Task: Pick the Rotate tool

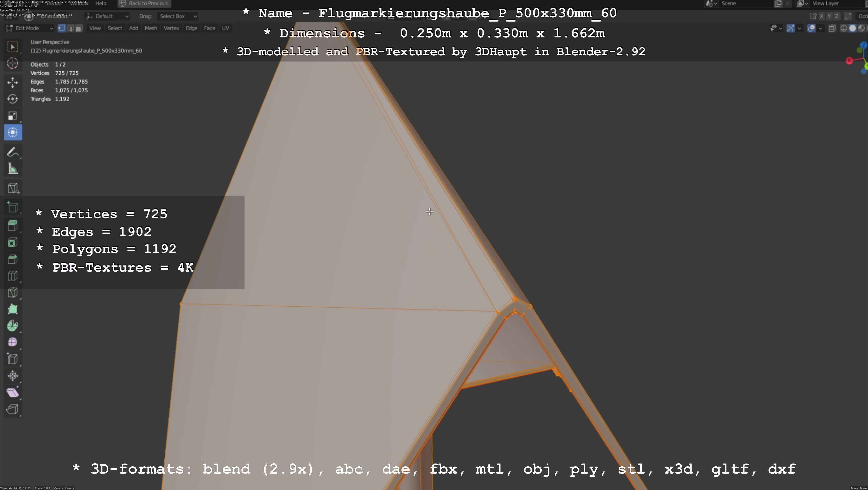Action: coord(13,99)
